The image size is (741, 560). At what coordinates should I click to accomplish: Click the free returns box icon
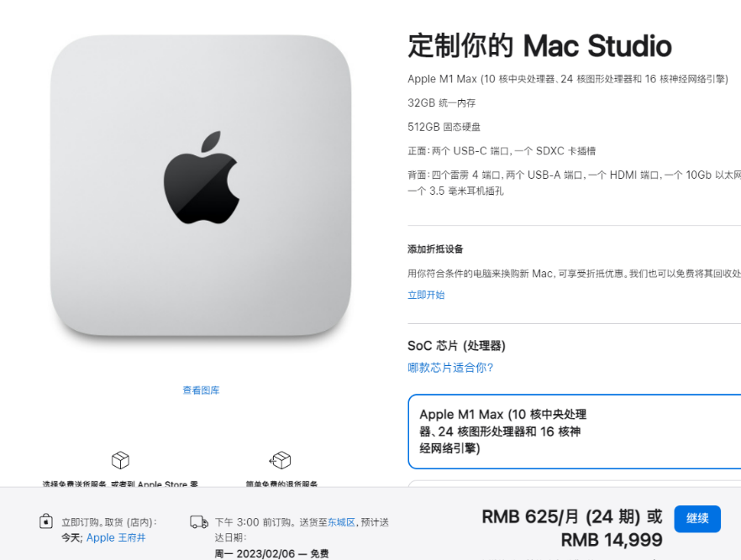[x=281, y=460]
